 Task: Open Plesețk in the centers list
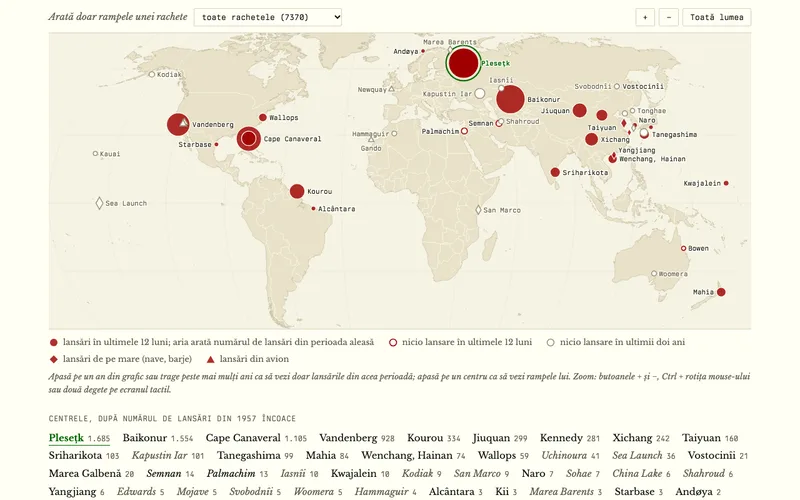pyautogui.click(x=79, y=438)
